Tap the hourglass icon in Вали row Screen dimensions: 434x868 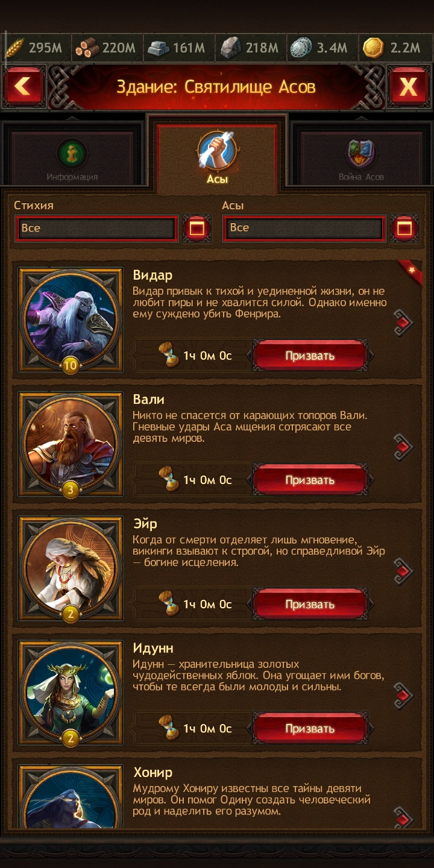point(168,480)
